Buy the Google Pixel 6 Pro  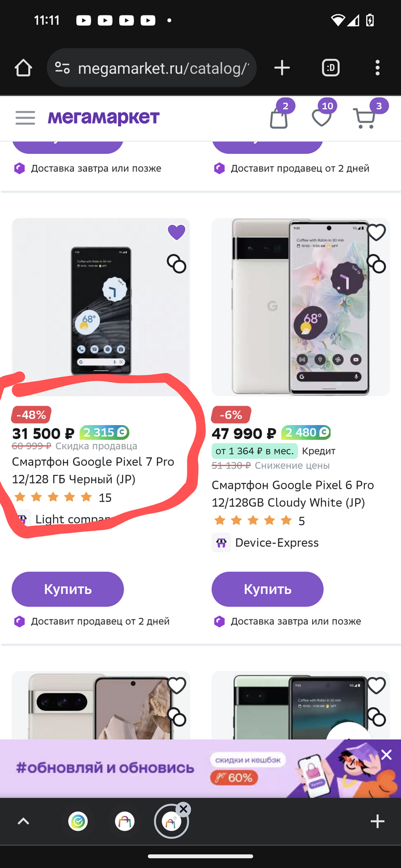268,589
